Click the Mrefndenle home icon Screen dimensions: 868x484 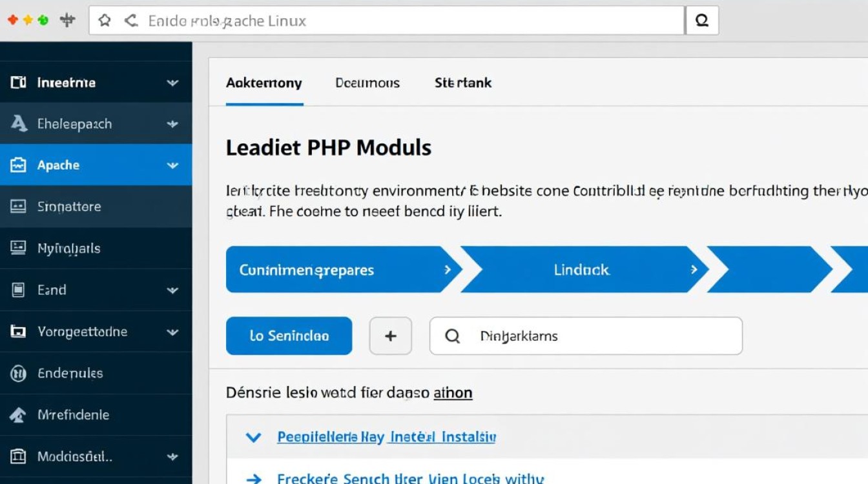(19, 415)
